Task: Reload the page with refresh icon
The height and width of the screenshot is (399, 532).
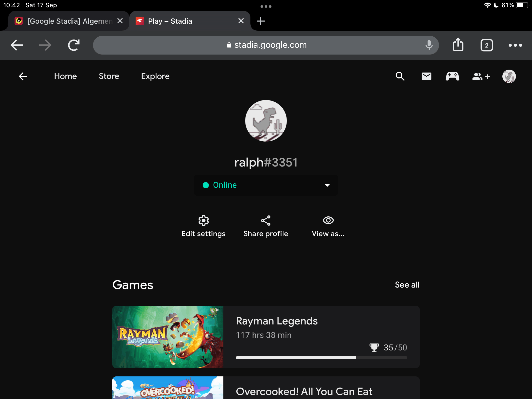Action: pos(74,45)
